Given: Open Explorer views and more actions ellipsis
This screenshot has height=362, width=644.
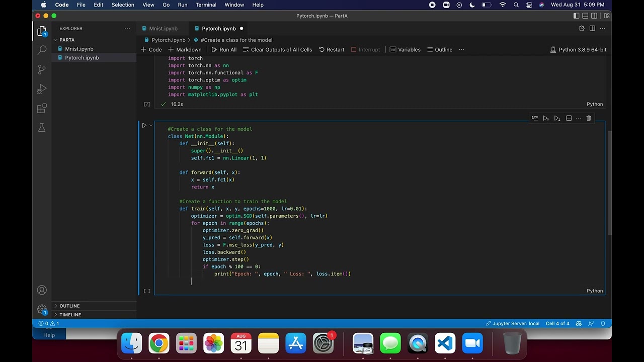Looking at the screenshot, I should 127,29.
